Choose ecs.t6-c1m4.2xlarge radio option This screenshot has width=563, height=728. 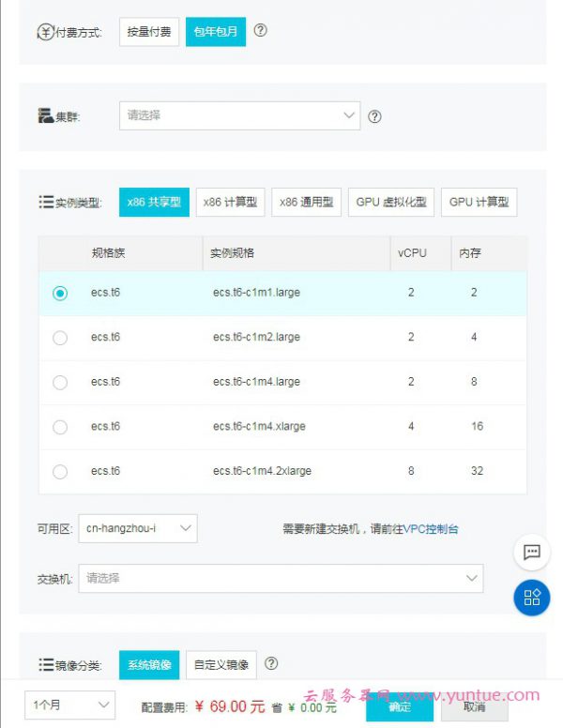(60, 472)
